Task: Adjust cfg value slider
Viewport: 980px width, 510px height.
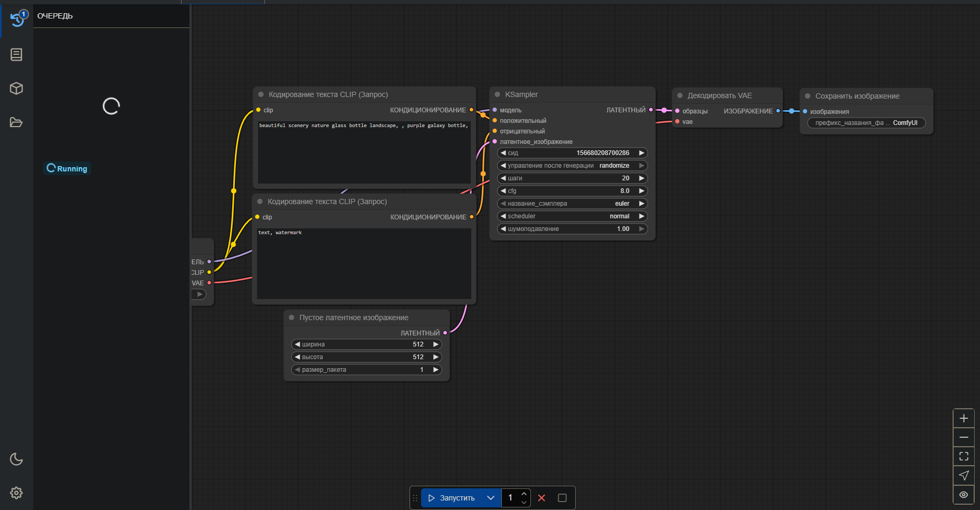Action: pyautogui.click(x=572, y=191)
